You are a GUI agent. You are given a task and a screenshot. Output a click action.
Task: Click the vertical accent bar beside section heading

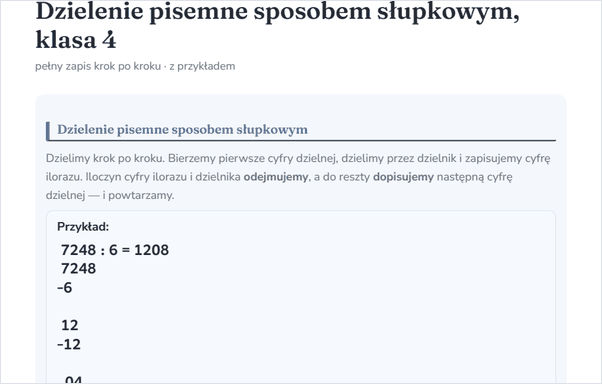[x=48, y=131]
